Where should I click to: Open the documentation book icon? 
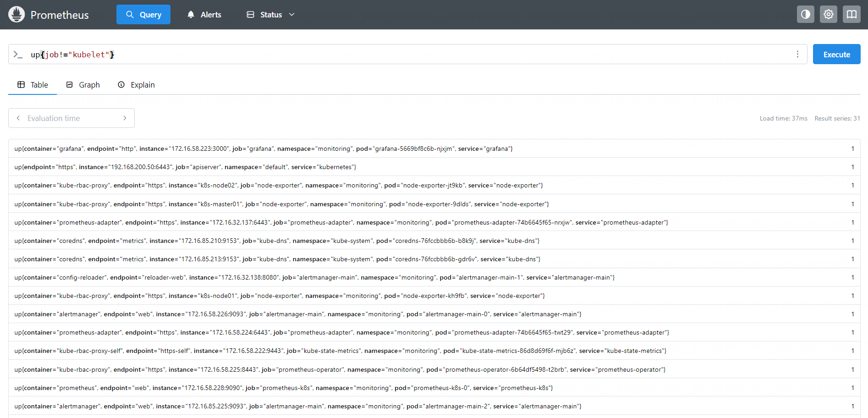tap(852, 15)
